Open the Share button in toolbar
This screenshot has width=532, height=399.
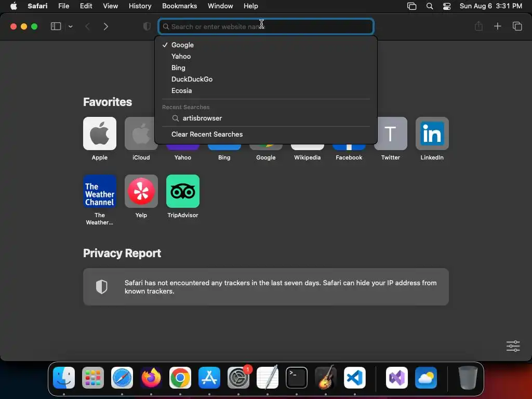coord(478,26)
